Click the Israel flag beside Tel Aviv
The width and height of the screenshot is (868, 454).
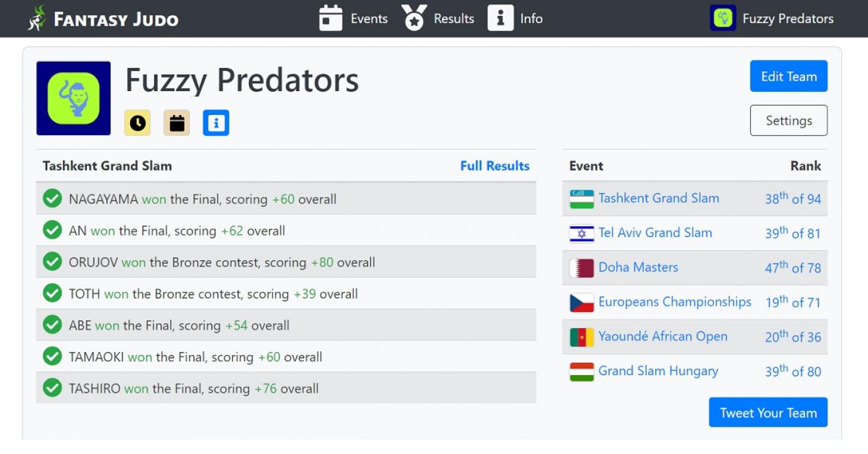click(x=581, y=233)
